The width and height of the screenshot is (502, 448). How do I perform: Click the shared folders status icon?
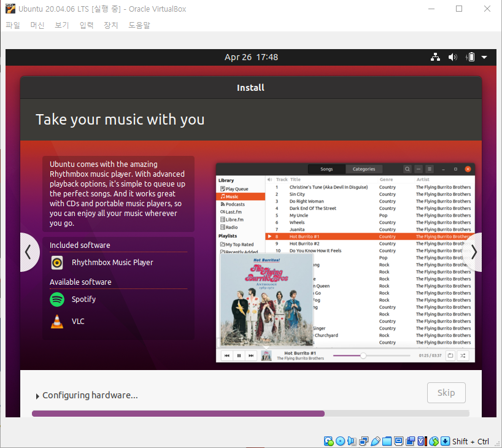(387, 441)
